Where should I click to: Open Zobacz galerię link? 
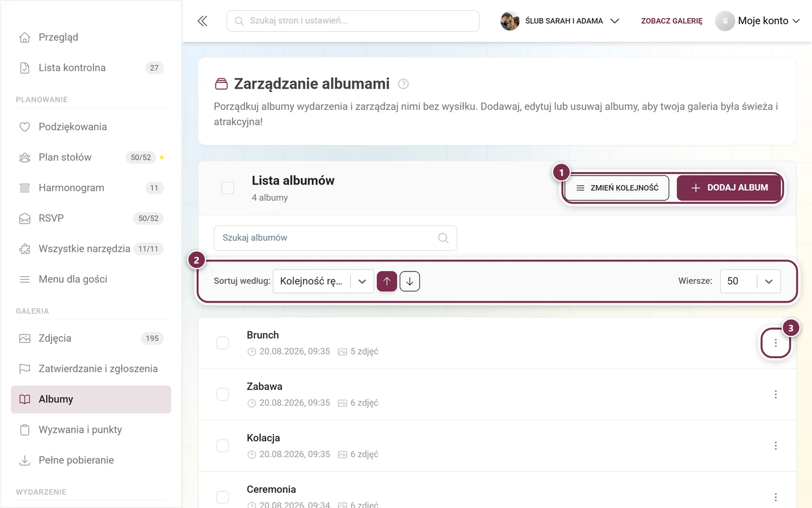(x=672, y=21)
